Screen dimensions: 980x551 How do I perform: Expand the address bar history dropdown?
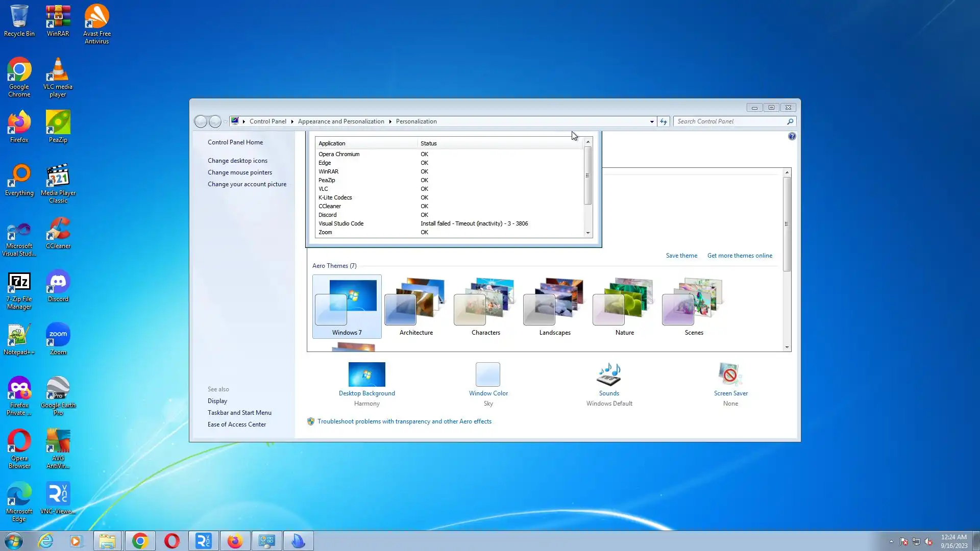tap(652, 122)
